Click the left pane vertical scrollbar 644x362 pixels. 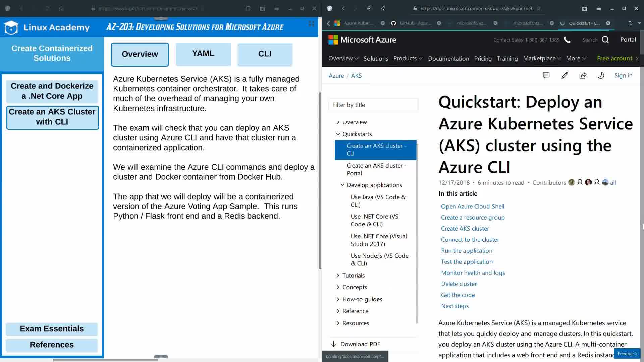click(320, 181)
